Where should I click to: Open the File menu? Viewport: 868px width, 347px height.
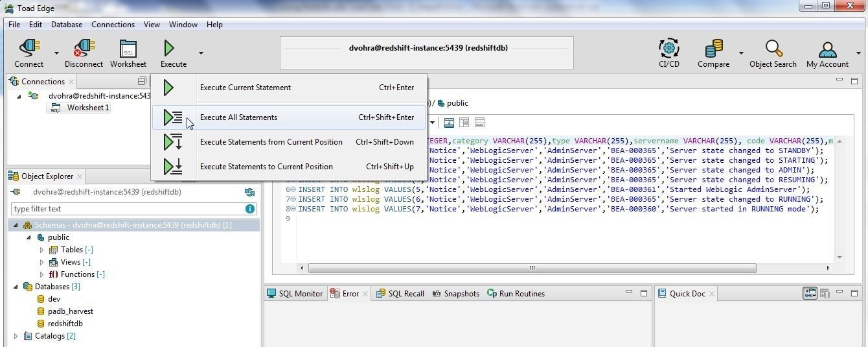(x=14, y=25)
